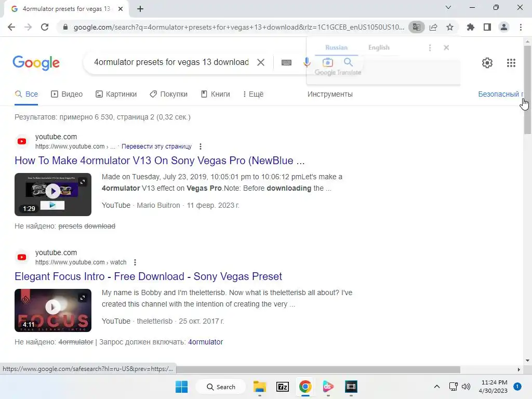
Task: Share this page icon
Action: pos(433,27)
